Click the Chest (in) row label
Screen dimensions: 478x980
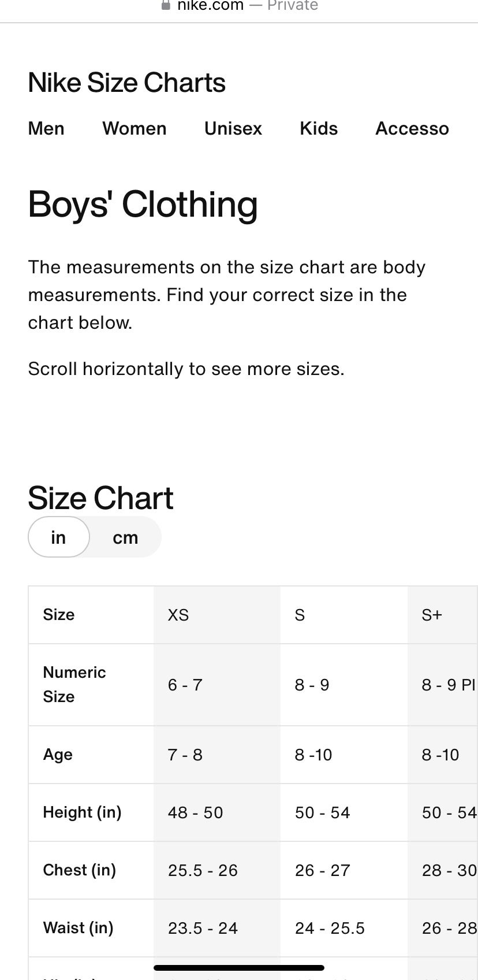(80, 870)
